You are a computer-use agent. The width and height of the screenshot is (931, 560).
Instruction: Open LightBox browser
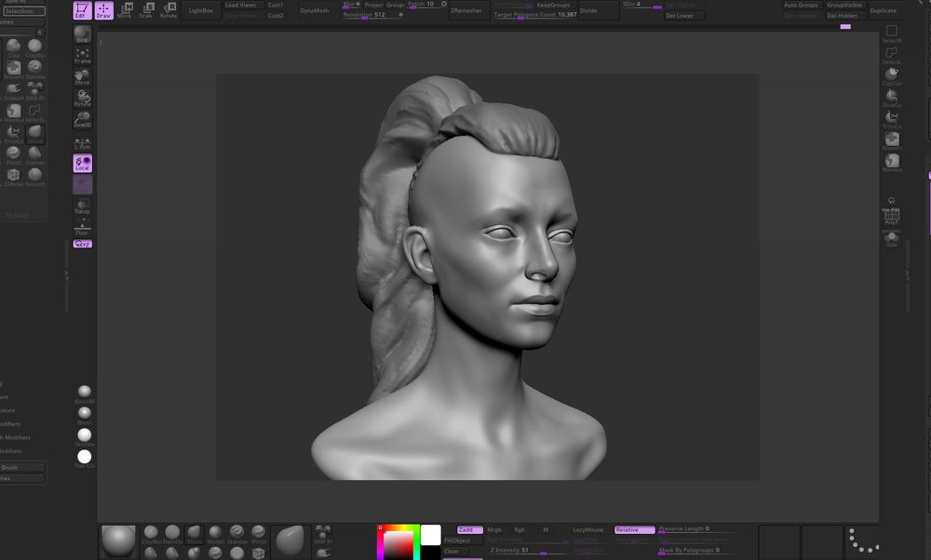click(199, 10)
